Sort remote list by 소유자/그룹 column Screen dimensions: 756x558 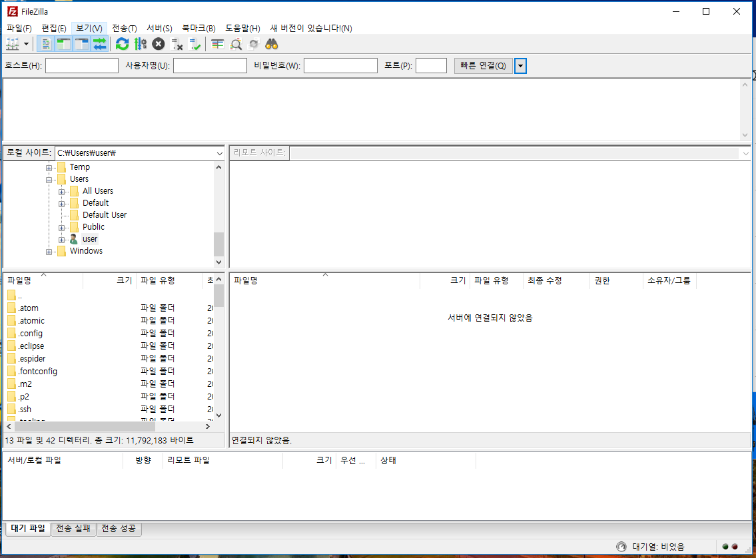669,280
